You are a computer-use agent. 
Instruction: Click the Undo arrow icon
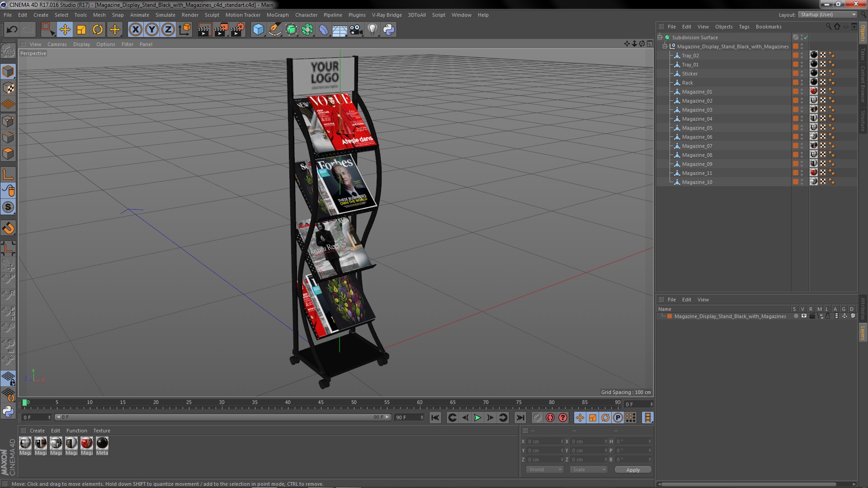[12, 30]
